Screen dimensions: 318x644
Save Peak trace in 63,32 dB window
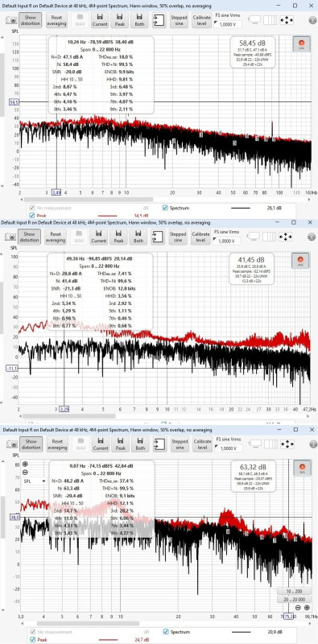tap(121, 444)
